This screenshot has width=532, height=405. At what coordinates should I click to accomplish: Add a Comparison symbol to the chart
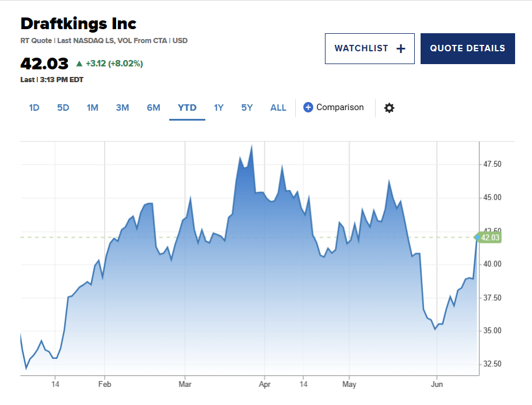click(334, 107)
